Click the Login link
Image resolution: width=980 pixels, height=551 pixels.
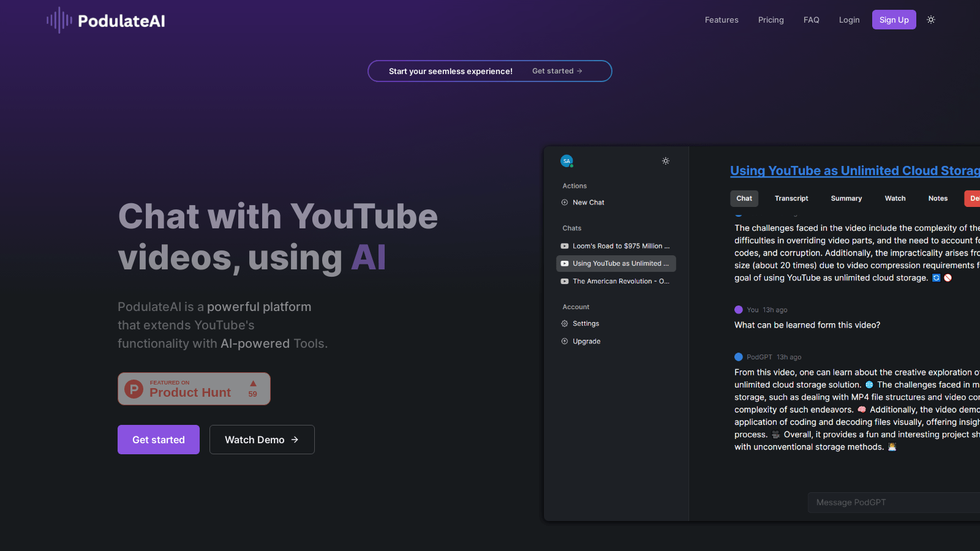(x=850, y=20)
